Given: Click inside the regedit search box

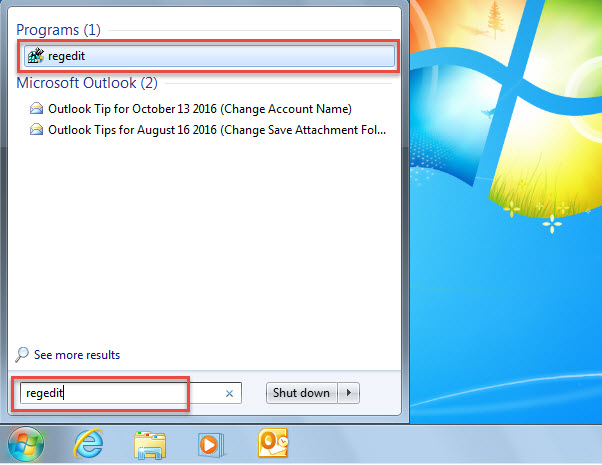Looking at the screenshot, I should 131,393.
